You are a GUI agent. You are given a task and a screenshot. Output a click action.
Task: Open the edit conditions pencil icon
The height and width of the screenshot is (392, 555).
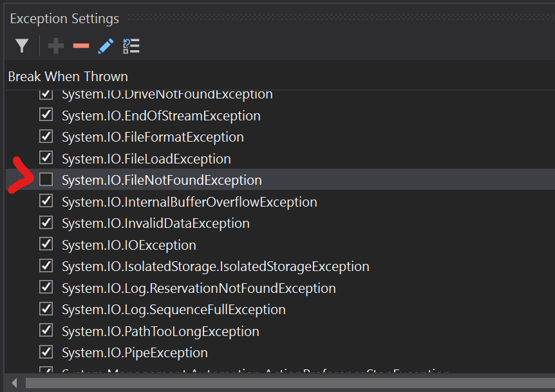(105, 46)
